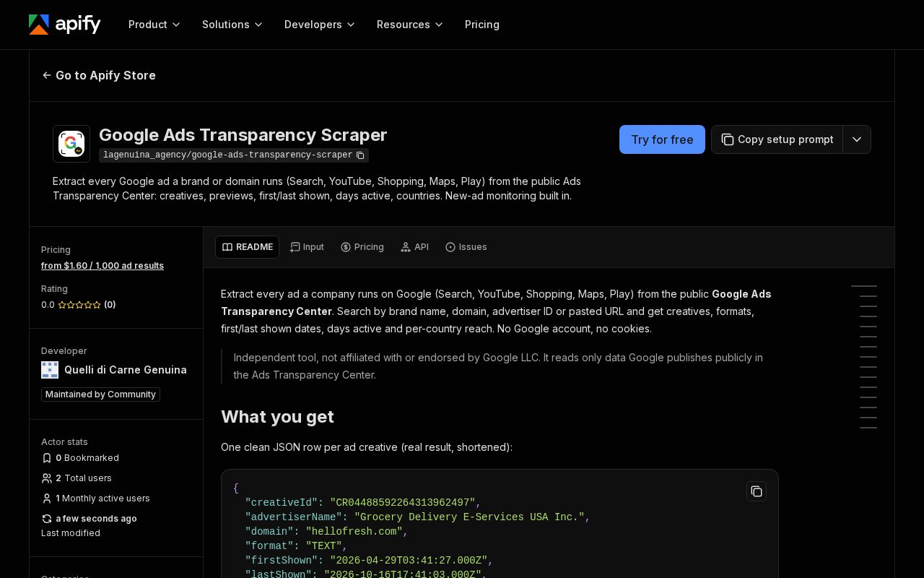The image size is (924, 578).
Task: Click the table of contents outline on the right
Action: pos(864,357)
